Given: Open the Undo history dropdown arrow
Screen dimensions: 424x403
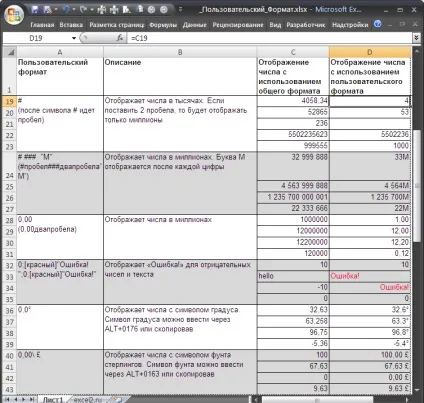Looking at the screenshot, I should pyautogui.click(x=73, y=10).
